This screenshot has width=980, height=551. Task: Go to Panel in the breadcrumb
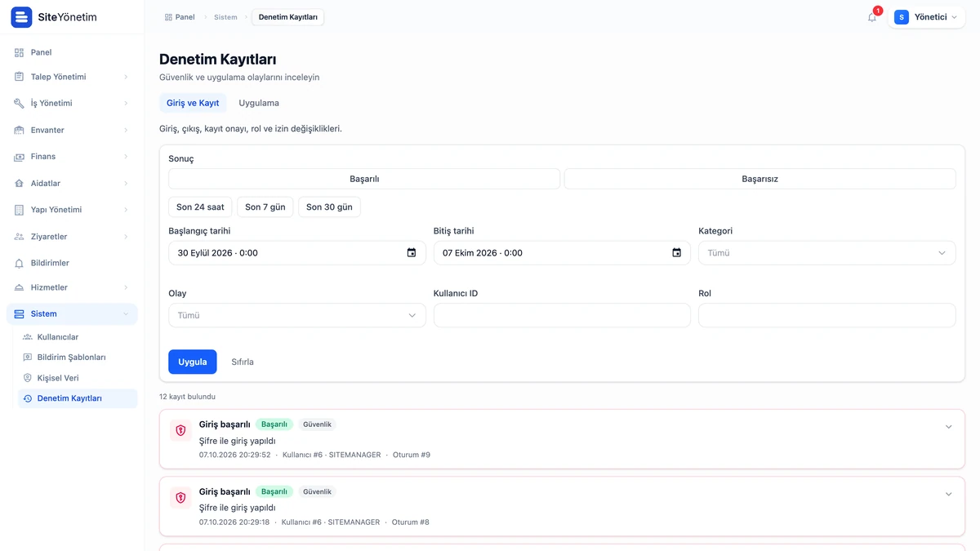click(180, 17)
